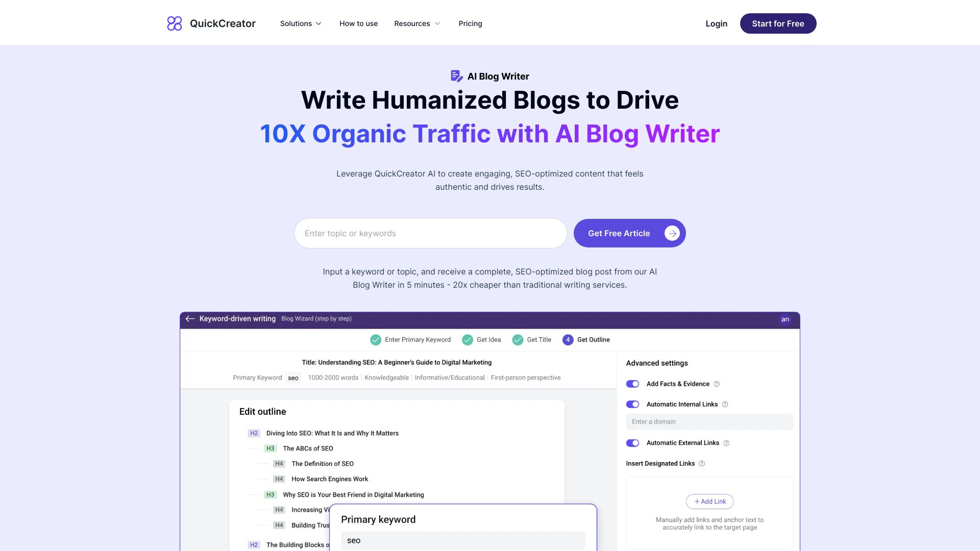Toggle the Automatic Internal Links switch
Screen dimensions: 980x551
(x=632, y=405)
